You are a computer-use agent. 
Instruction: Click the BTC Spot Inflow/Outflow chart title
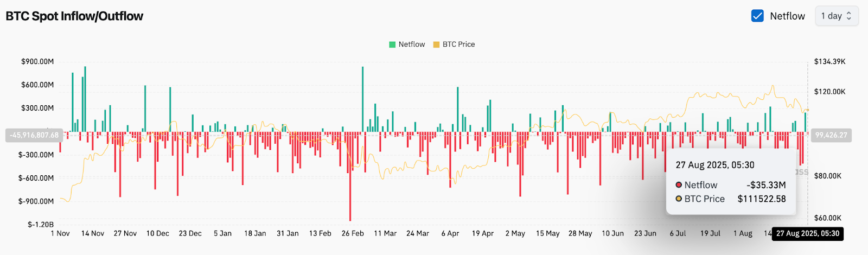[x=74, y=16]
